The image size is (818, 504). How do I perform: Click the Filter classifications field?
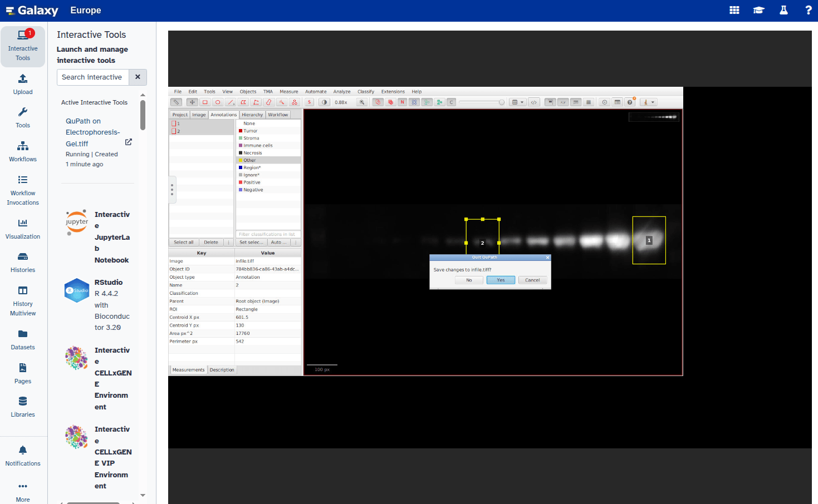[268, 234]
